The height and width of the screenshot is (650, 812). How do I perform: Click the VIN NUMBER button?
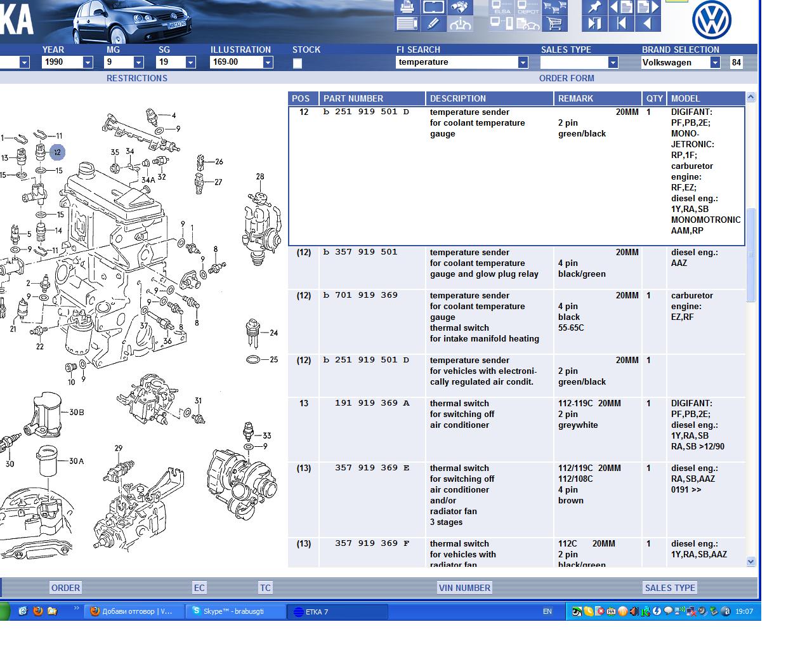tap(464, 588)
